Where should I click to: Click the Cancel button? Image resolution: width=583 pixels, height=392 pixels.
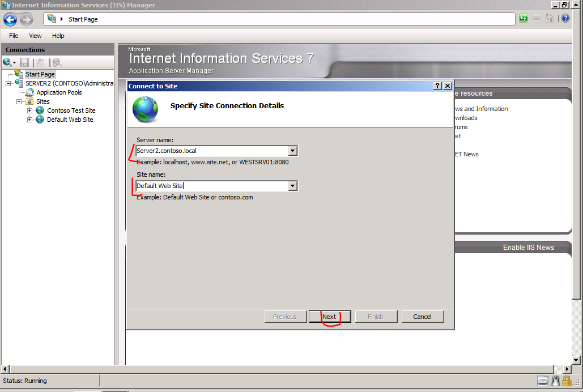point(423,317)
